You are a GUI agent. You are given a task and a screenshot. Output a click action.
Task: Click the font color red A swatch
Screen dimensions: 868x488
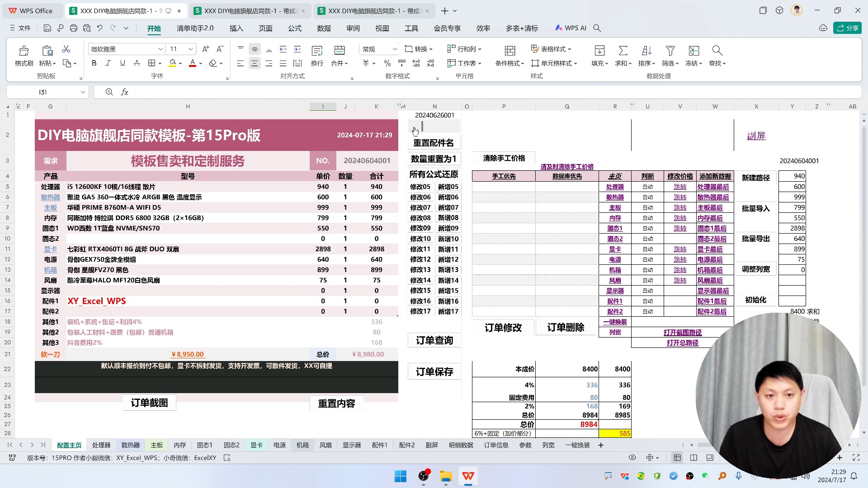tap(193, 63)
